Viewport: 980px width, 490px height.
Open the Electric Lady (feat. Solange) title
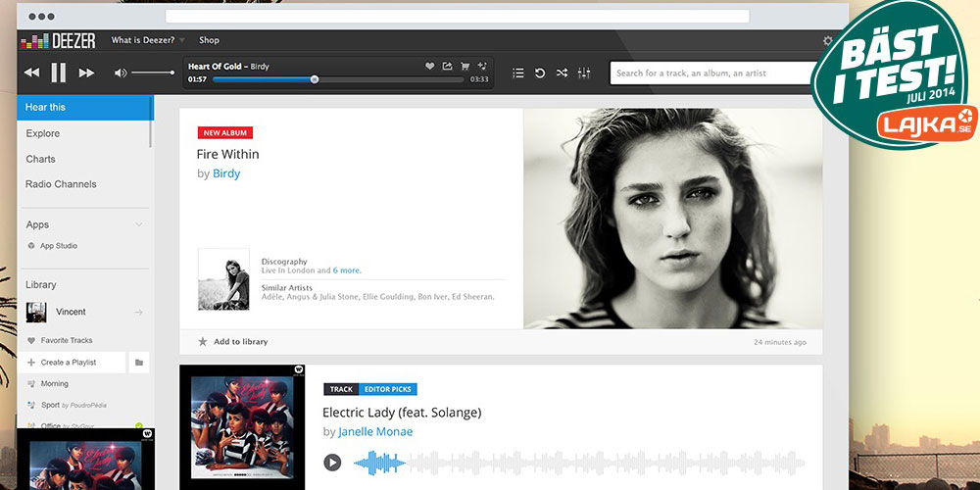click(402, 413)
